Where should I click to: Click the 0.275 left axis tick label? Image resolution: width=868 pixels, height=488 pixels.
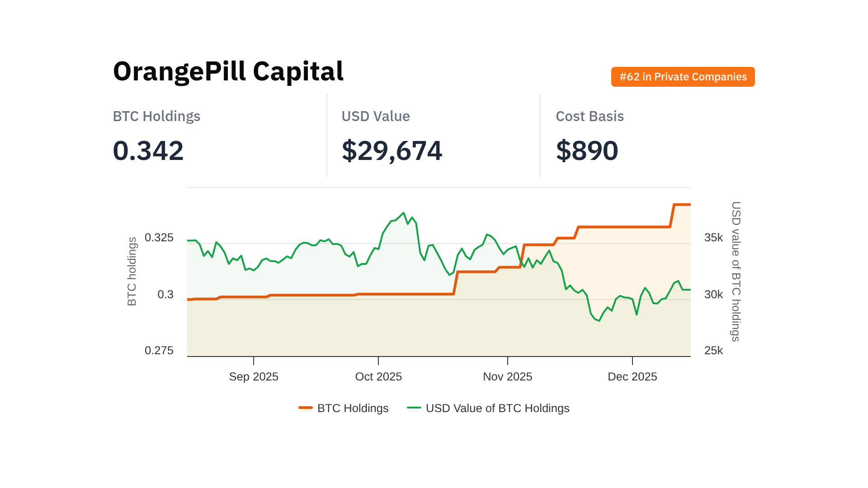pyautogui.click(x=159, y=351)
